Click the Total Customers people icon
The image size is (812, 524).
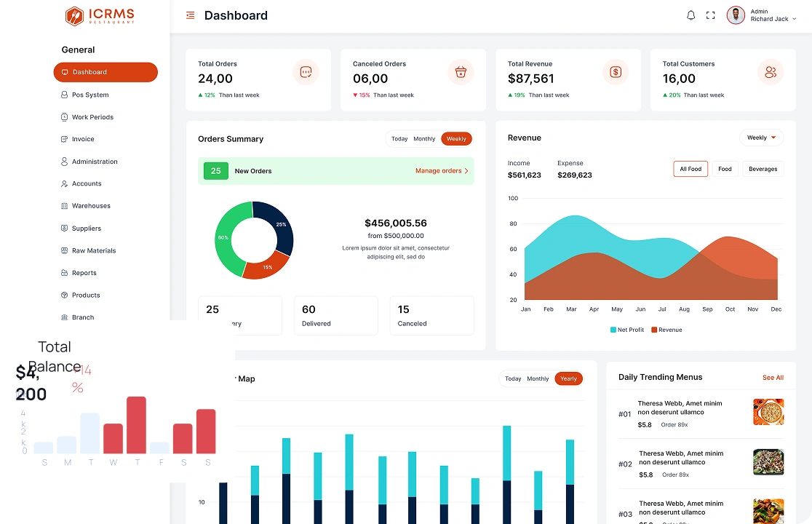pyautogui.click(x=771, y=72)
